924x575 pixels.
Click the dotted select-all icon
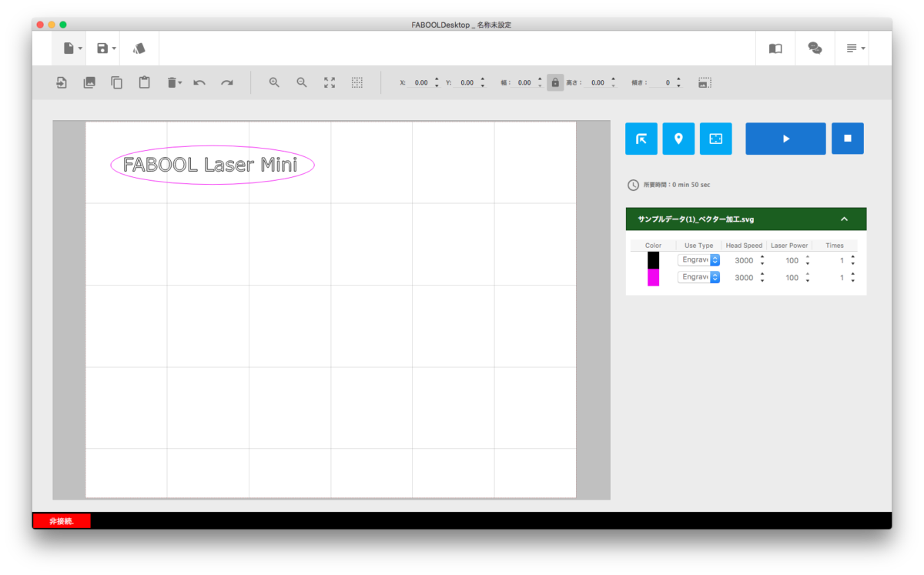pos(357,82)
